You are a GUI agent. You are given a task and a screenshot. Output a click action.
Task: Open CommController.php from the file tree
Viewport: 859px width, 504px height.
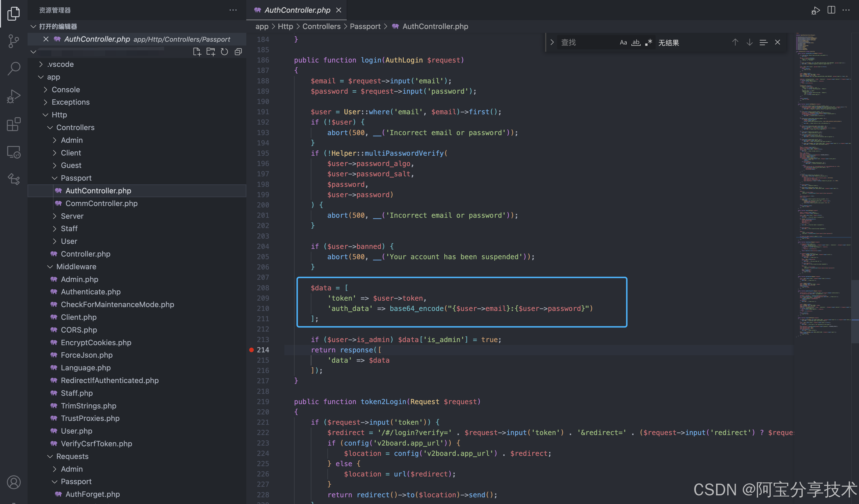tap(101, 203)
